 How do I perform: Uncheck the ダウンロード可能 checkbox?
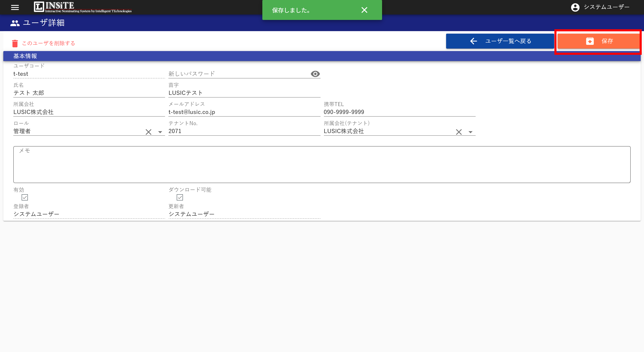tap(180, 197)
